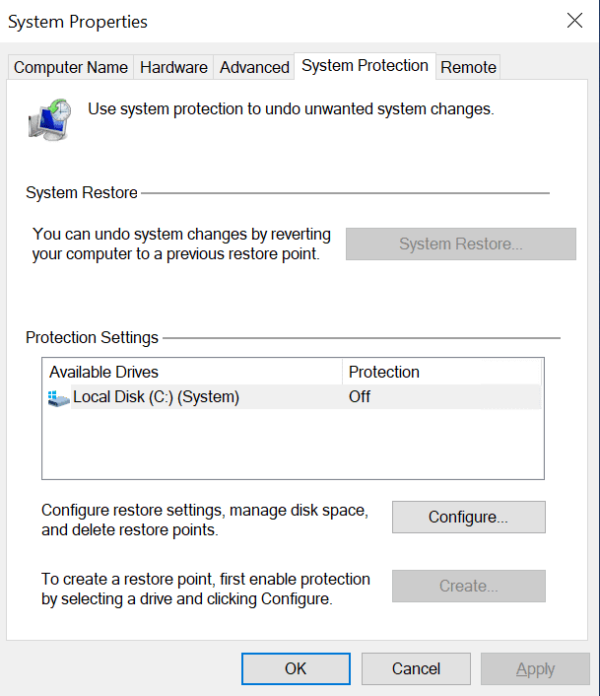Select Local Disk (C:) (System) drive row
Image resolution: width=600 pixels, height=696 pixels.
click(x=156, y=397)
